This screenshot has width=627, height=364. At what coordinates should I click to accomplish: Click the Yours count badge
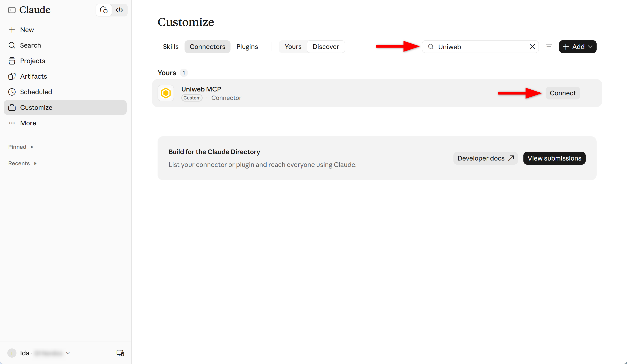[x=184, y=73]
